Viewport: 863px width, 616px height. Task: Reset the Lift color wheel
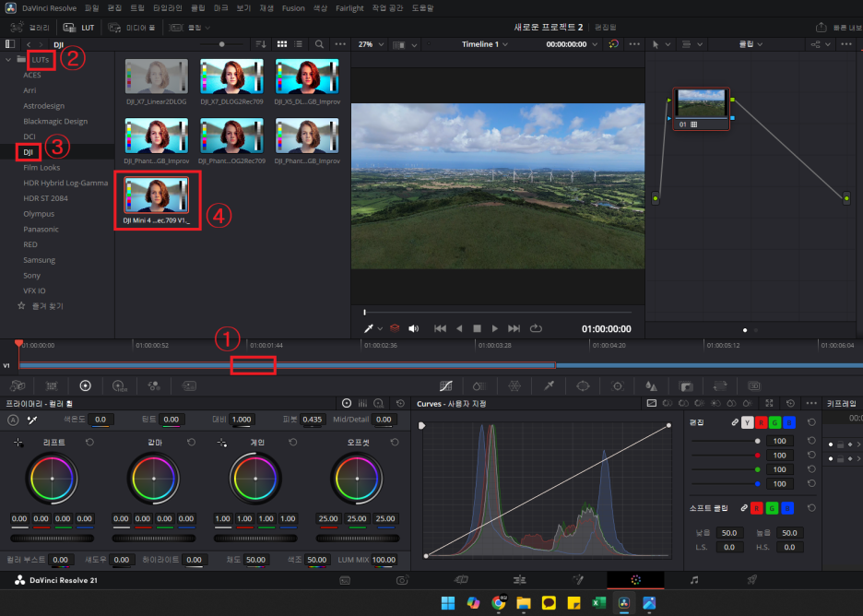(89, 442)
